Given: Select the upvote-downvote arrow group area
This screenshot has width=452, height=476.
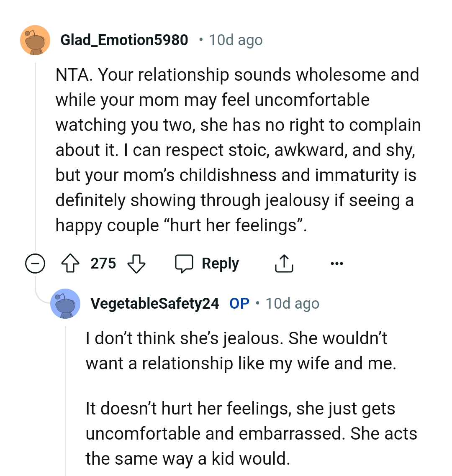Looking at the screenshot, I should [x=104, y=263].
